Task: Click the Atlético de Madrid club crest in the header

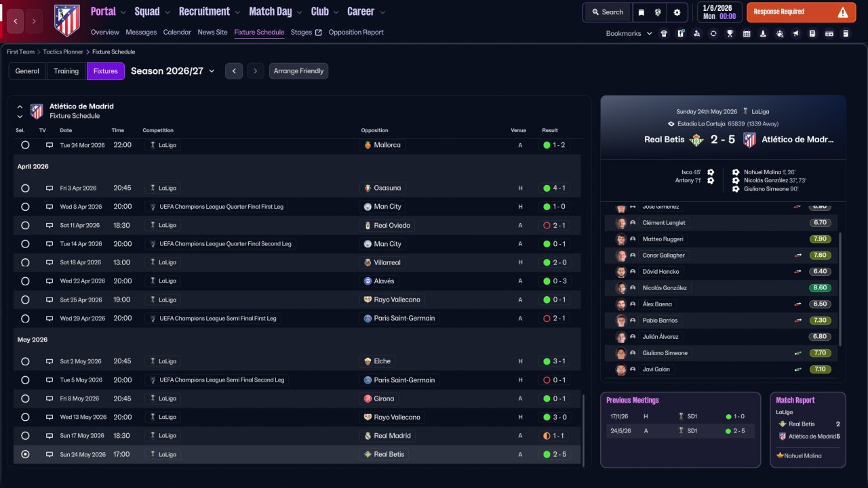Action: coord(66,21)
